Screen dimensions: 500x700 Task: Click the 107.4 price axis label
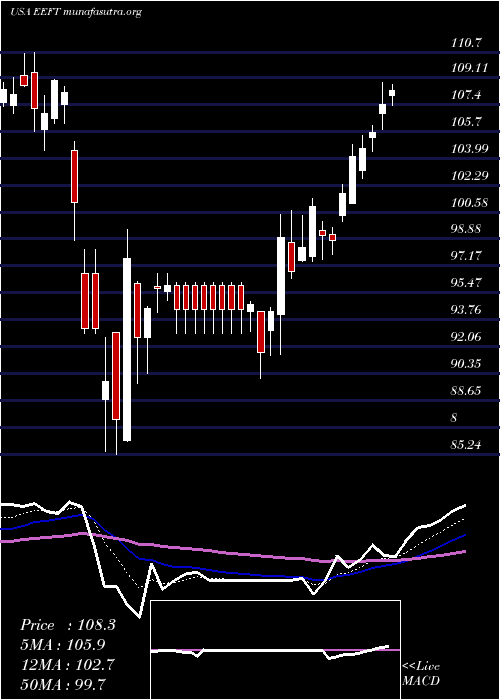[466, 95]
